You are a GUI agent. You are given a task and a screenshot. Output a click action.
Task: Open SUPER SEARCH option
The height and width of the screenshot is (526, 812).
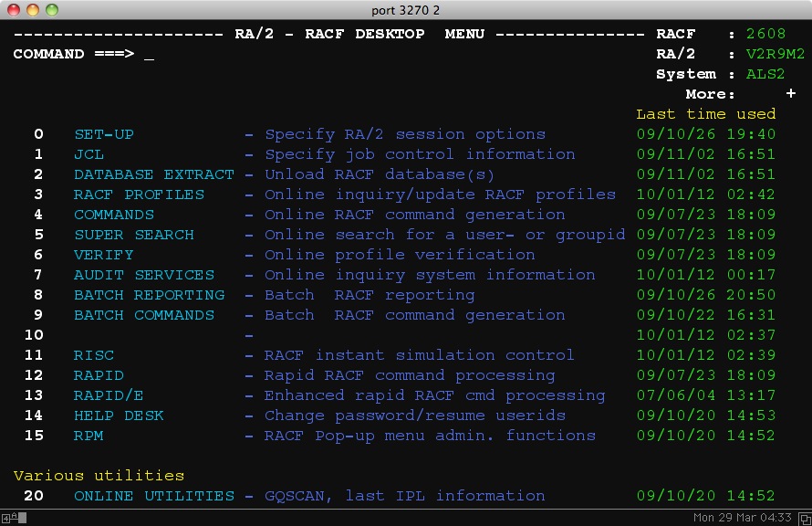[133, 235]
